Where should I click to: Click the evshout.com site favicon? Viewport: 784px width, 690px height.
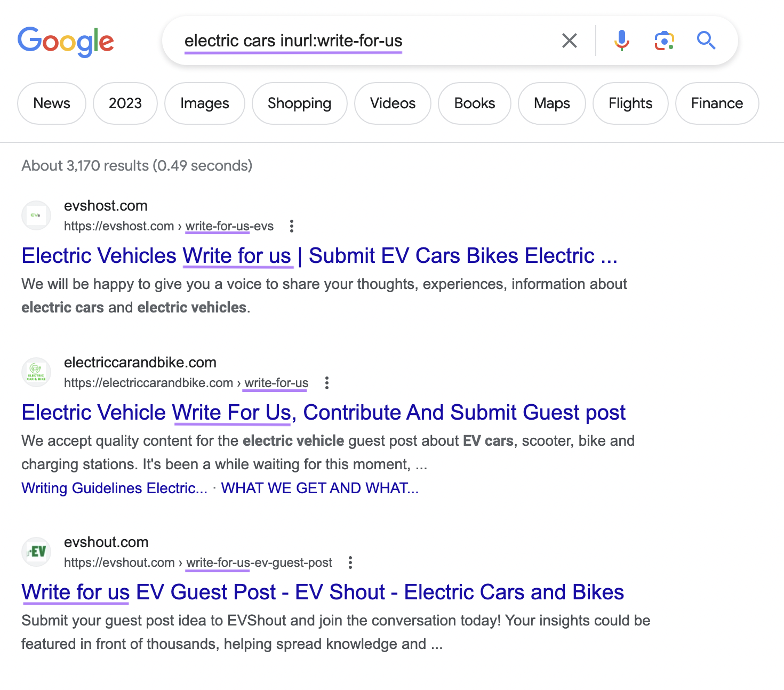36,551
